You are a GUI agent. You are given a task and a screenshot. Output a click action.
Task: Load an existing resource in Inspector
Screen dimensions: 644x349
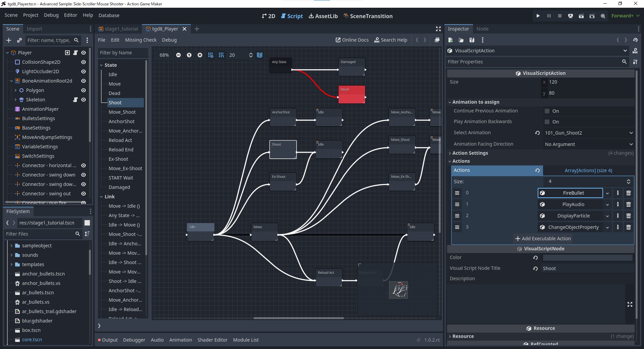pyautogui.click(x=461, y=40)
